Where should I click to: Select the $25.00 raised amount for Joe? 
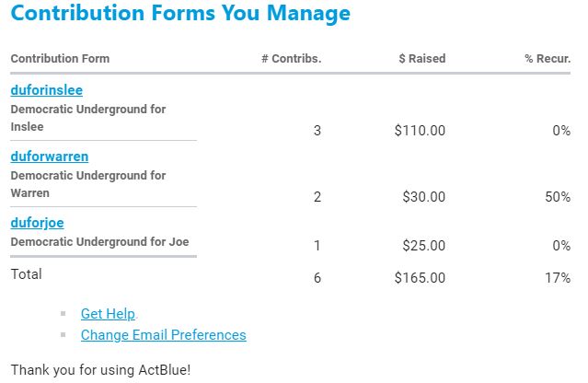point(423,245)
